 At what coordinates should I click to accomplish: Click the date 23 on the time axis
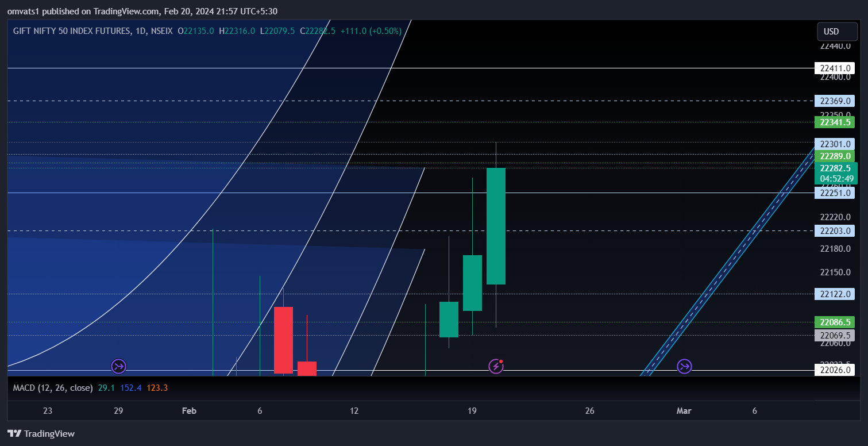pos(48,411)
